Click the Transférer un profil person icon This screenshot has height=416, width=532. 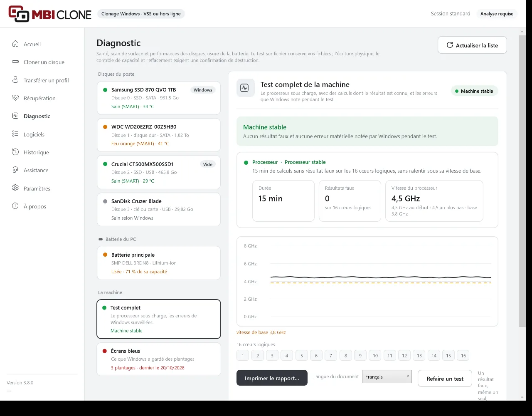pos(15,80)
